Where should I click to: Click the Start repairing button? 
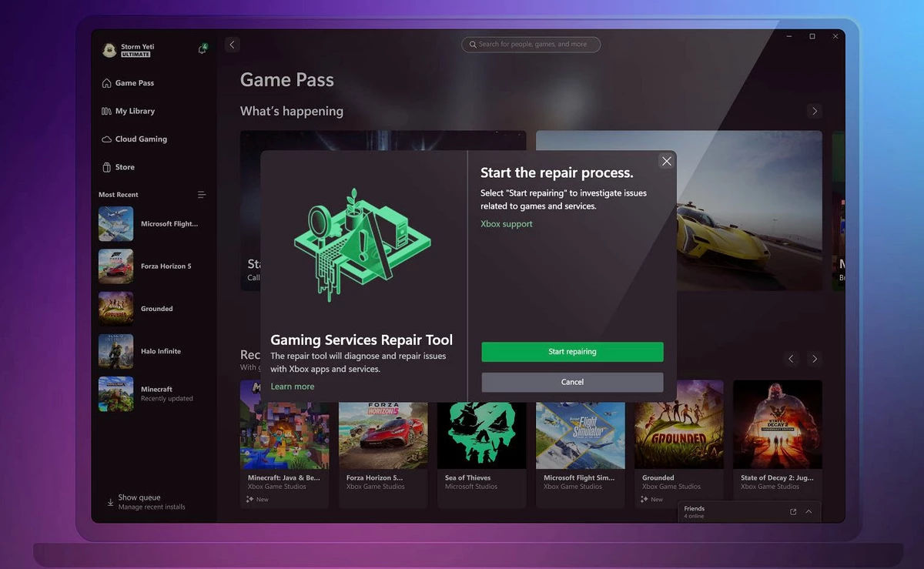[572, 352]
